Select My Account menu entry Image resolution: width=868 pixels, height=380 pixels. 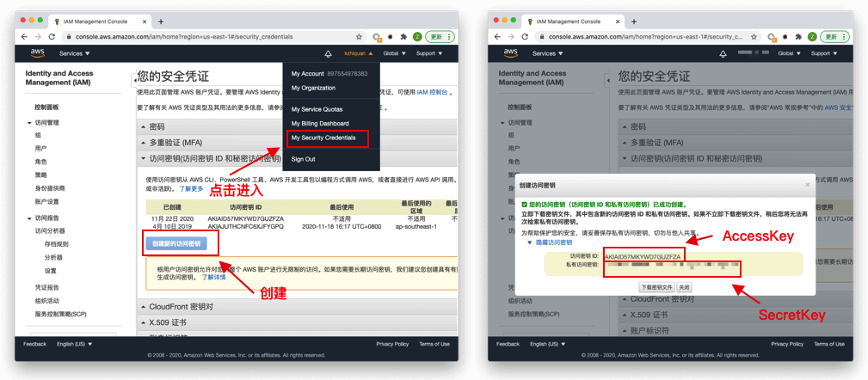331,74
